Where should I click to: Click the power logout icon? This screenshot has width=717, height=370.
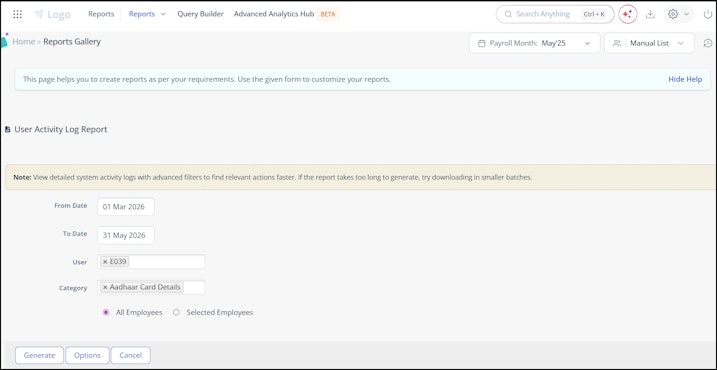point(708,14)
